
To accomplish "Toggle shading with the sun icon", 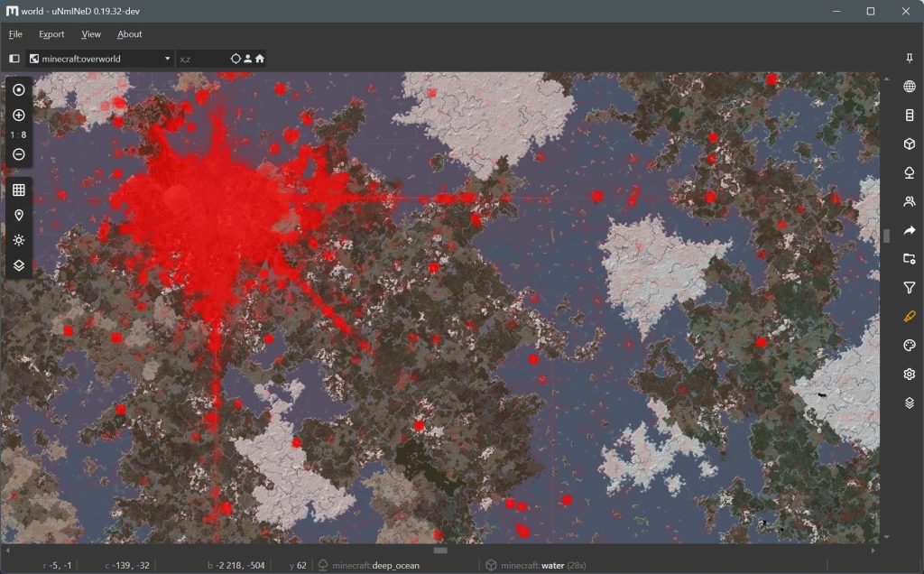I will [18, 240].
